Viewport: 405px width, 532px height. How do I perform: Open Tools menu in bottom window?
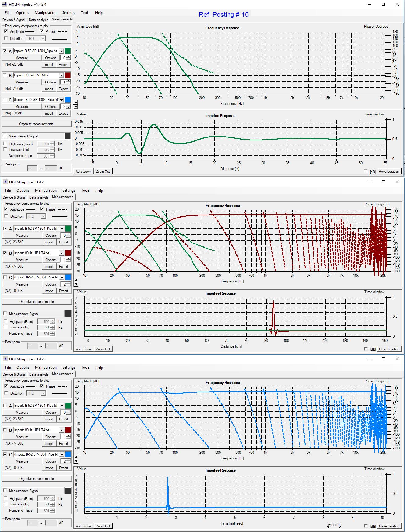click(x=85, y=367)
